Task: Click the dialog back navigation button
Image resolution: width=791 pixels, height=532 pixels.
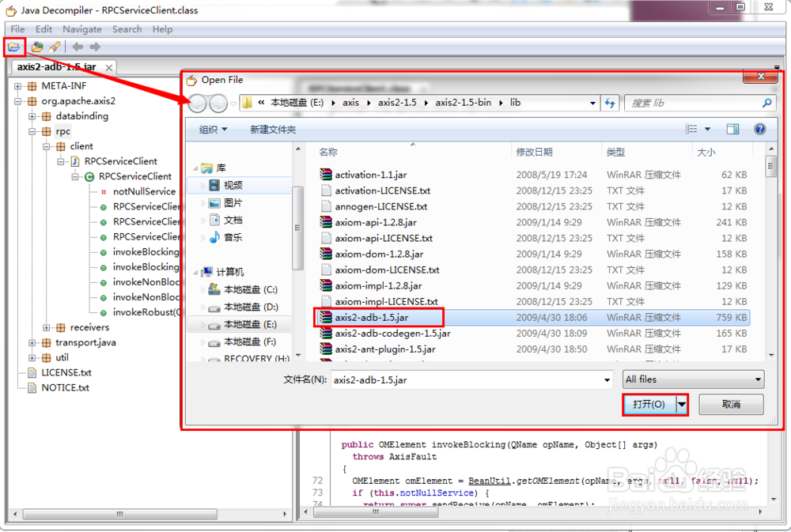Action: [197, 104]
